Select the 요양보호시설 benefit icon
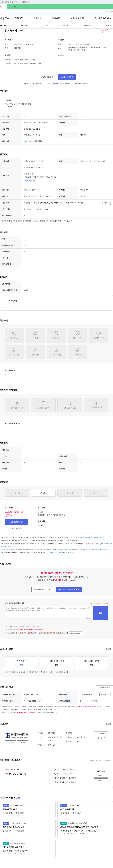Image resolution: width=113 pixels, height=868 pixels. point(56,352)
